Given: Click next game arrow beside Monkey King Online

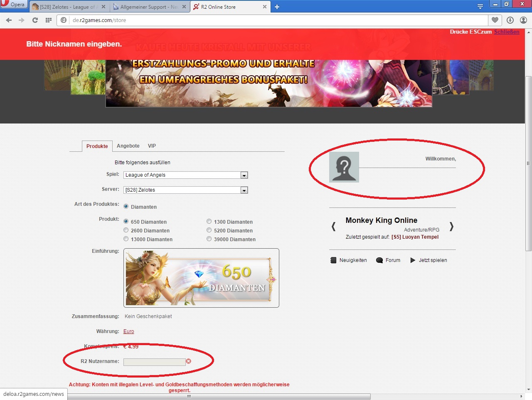Looking at the screenshot, I should 451,227.
